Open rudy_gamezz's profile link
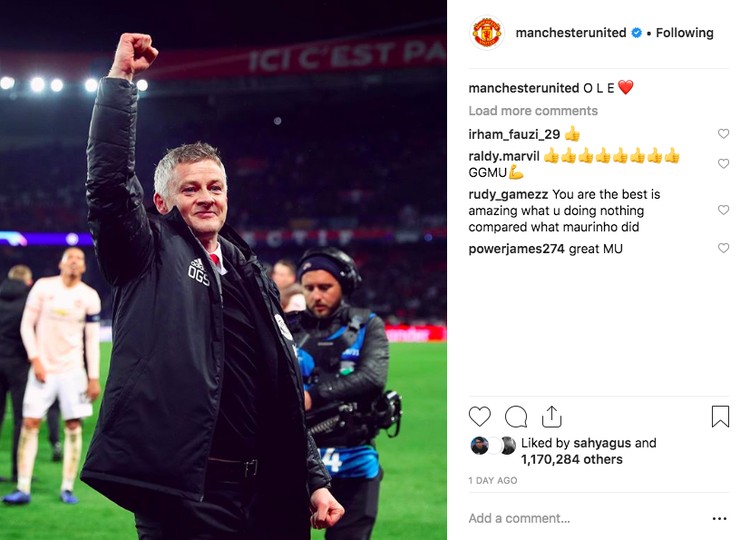Viewport: 750px width, 540px height. 508,195
